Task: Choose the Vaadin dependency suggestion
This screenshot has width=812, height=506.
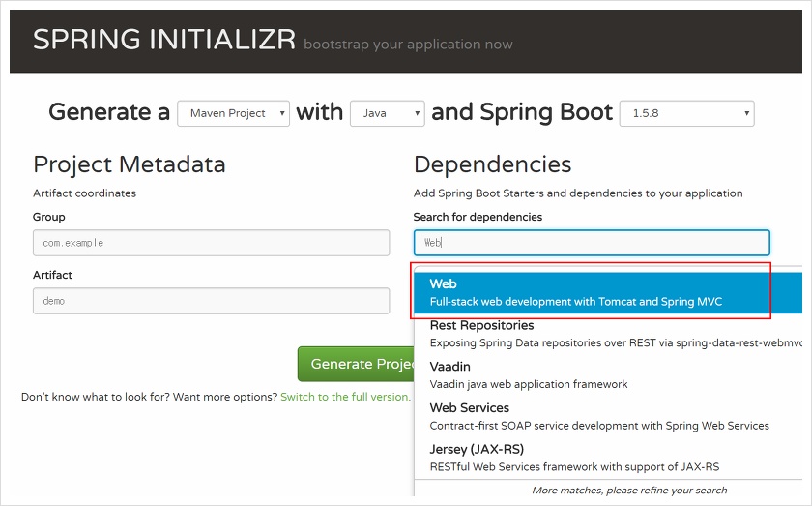Action: point(608,375)
